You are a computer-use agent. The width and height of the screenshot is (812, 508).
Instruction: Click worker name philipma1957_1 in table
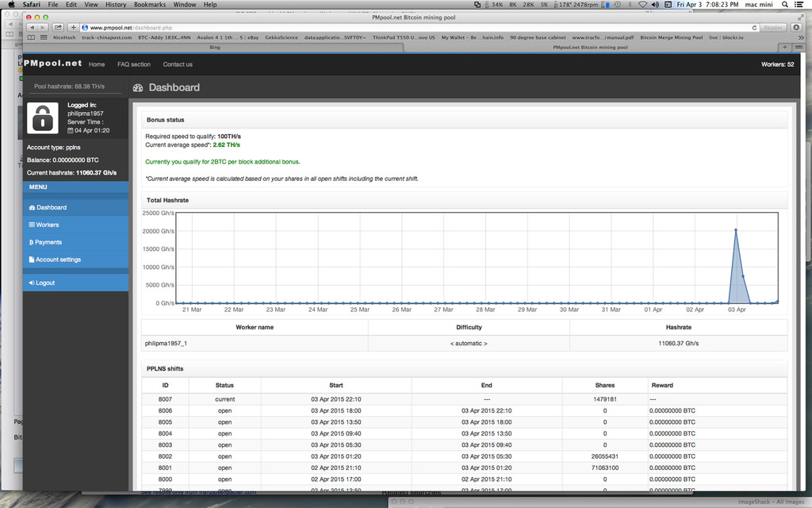point(166,343)
